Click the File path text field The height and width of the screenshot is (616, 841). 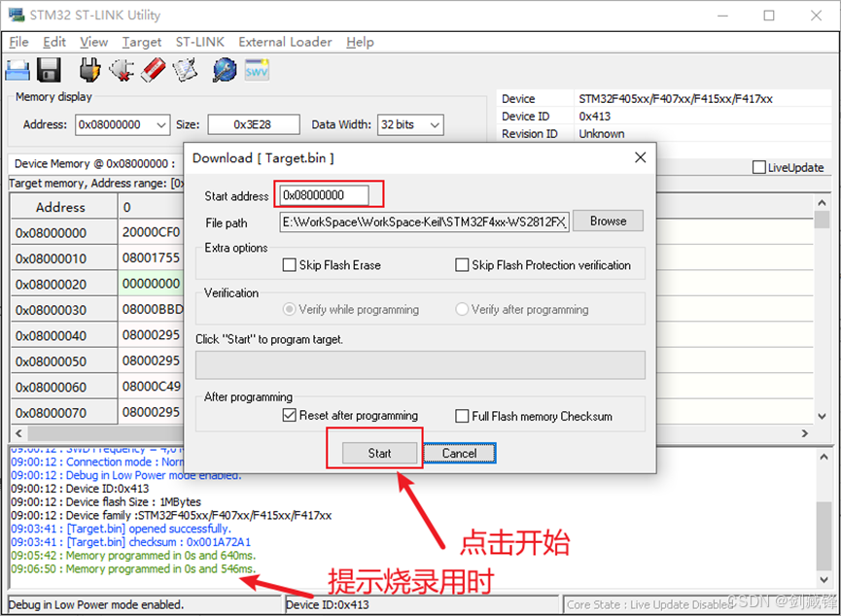pyautogui.click(x=424, y=222)
